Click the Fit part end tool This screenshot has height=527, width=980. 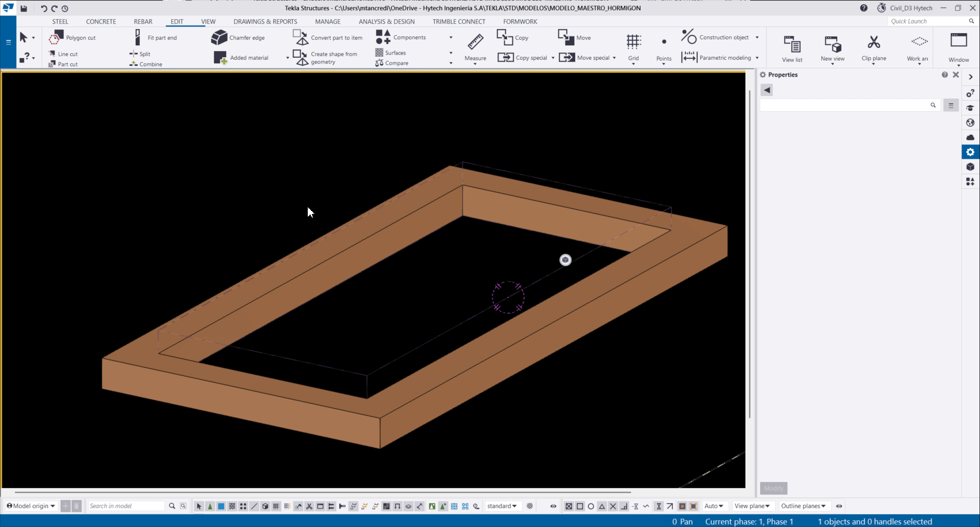point(156,38)
